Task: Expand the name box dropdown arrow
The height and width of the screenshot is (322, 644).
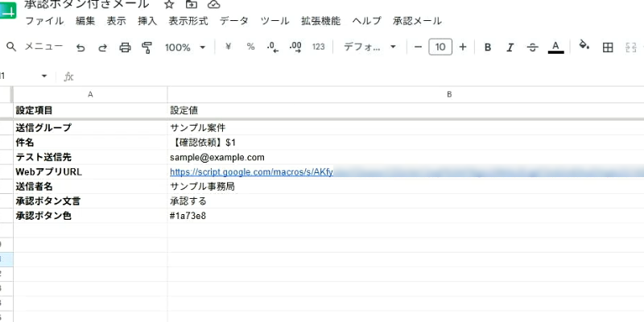Action: click(44, 76)
